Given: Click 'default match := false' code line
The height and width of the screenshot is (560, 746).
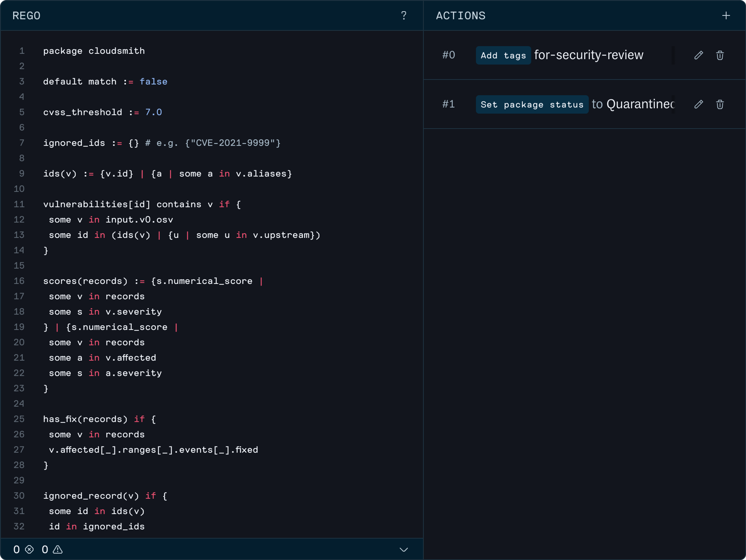Looking at the screenshot, I should 105,82.
